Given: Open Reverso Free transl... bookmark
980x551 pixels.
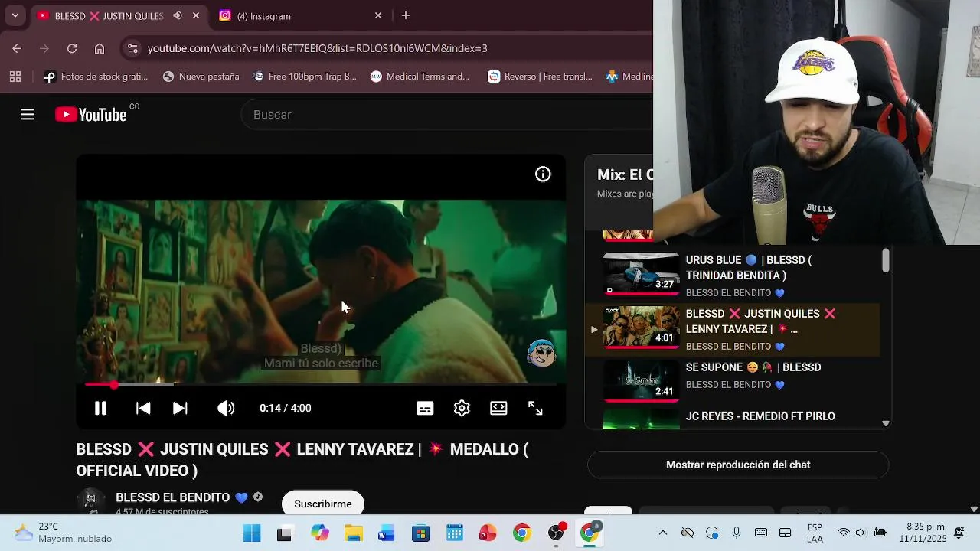Looking at the screenshot, I should tap(541, 77).
